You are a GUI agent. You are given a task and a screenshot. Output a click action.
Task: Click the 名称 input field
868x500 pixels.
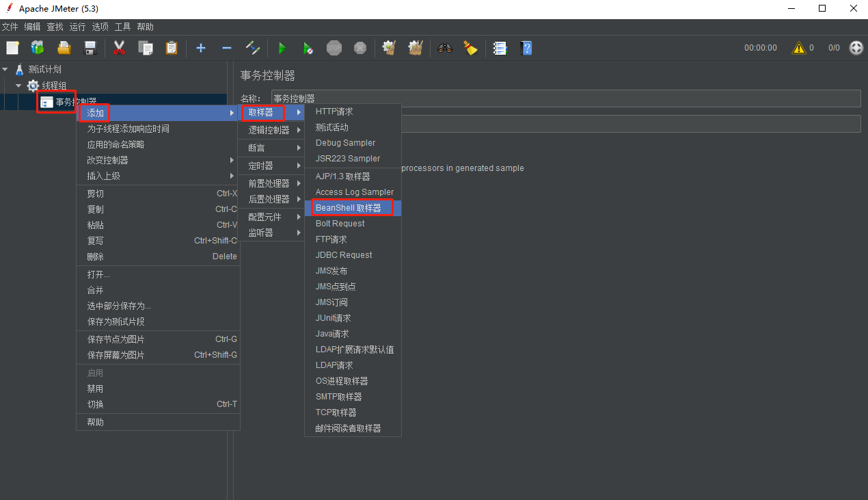tap(566, 98)
